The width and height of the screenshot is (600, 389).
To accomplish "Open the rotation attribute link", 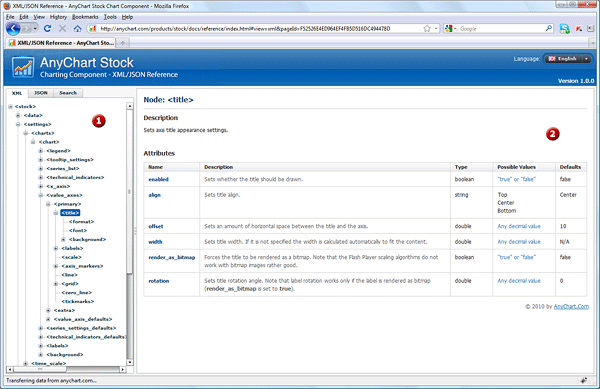I will pos(159,281).
